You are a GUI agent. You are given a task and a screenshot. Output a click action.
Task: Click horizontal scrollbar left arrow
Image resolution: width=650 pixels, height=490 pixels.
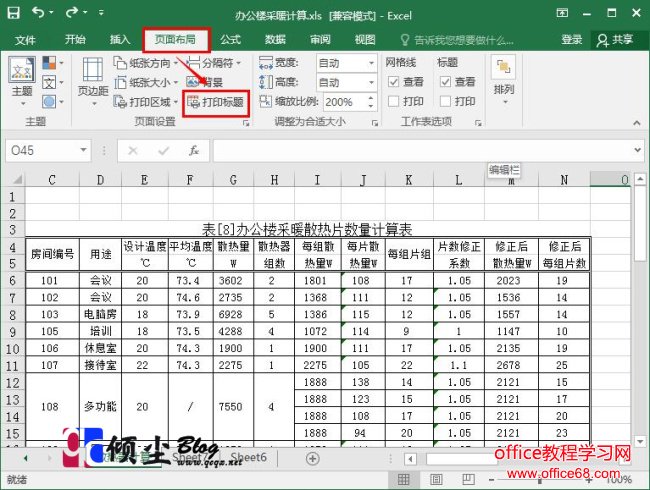[x=410, y=459]
